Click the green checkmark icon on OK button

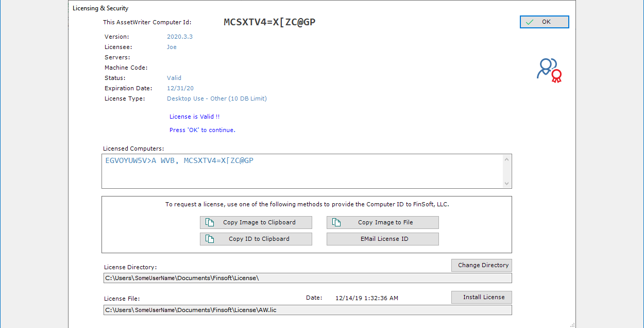[x=530, y=22]
